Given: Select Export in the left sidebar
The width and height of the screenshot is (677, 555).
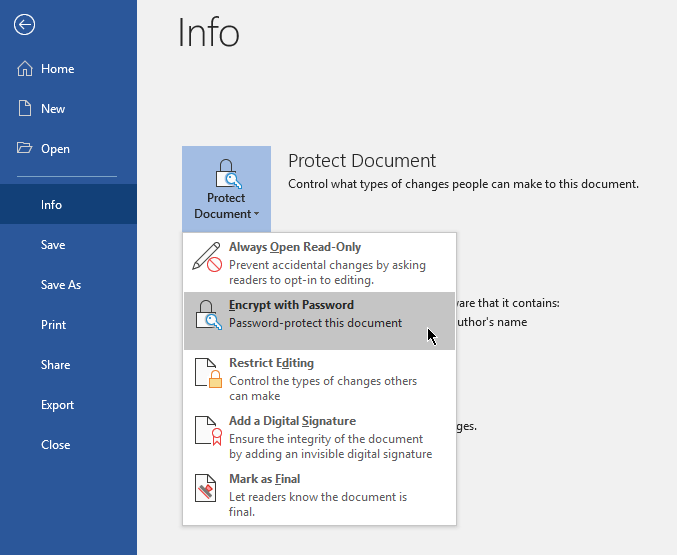Looking at the screenshot, I should (x=58, y=405).
